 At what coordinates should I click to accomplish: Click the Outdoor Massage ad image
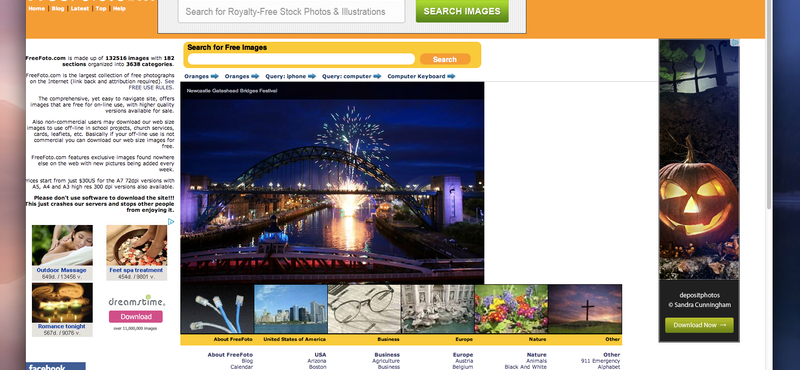coord(62,245)
